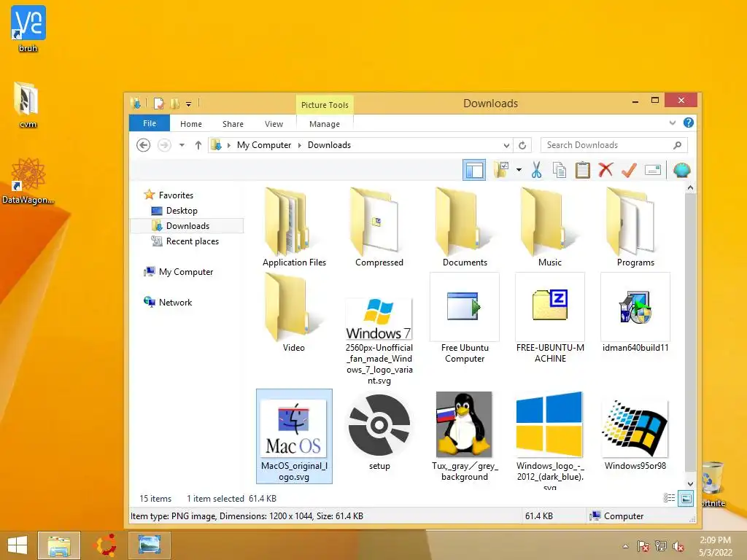This screenshot has height=560, width=747.
Task: Click Properties in Quick Access Toolbar
Action: coord(159,103)
